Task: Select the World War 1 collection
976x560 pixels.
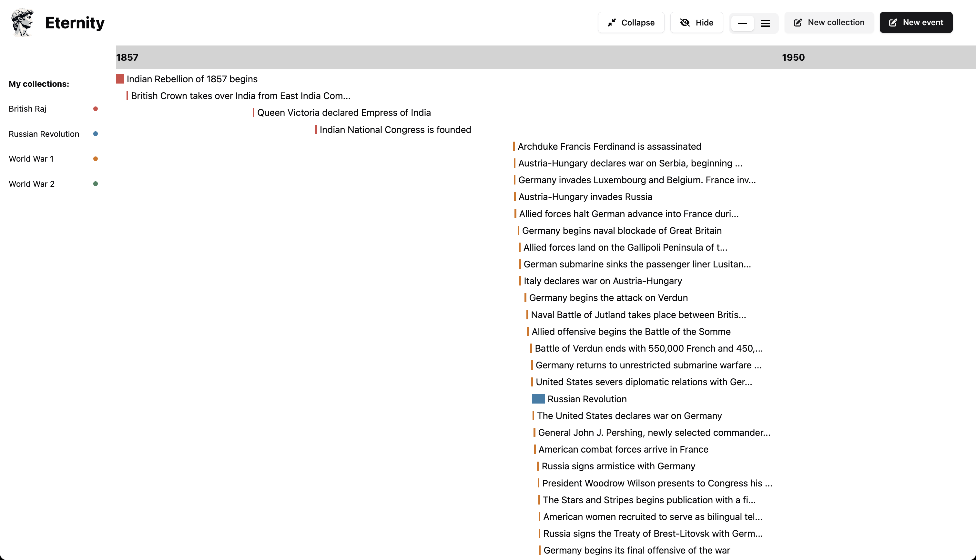Action: 31,159
